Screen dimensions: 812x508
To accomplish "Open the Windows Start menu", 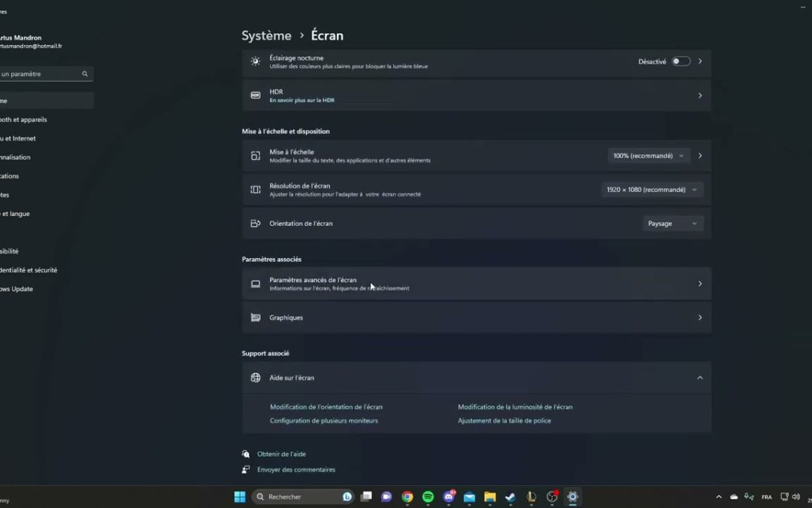I will pyautogui.click(x=240, y=497).
